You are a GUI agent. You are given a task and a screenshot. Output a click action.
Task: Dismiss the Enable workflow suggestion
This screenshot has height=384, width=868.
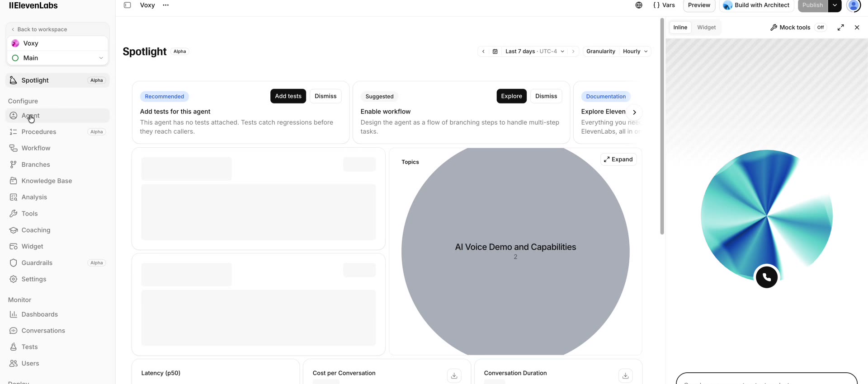[546, 96]
